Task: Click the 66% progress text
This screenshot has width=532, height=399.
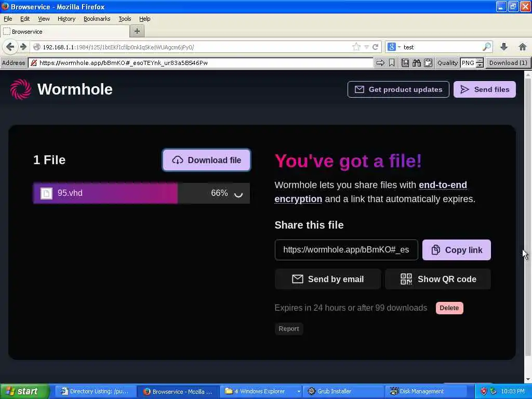Action: pos(219,193)
